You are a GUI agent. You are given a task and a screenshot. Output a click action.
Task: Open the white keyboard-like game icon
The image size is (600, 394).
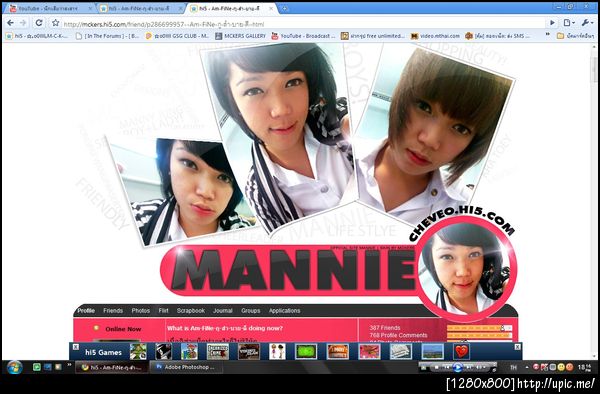coord(401,352)
